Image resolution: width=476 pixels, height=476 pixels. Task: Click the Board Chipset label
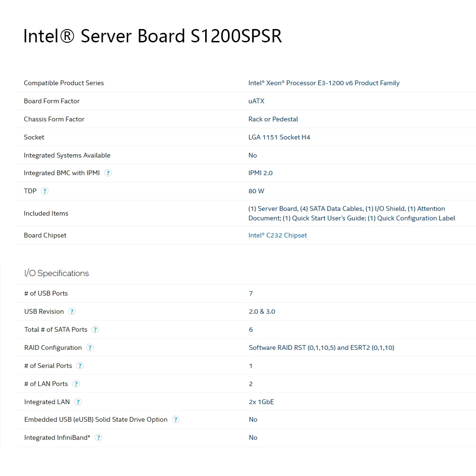45,235
